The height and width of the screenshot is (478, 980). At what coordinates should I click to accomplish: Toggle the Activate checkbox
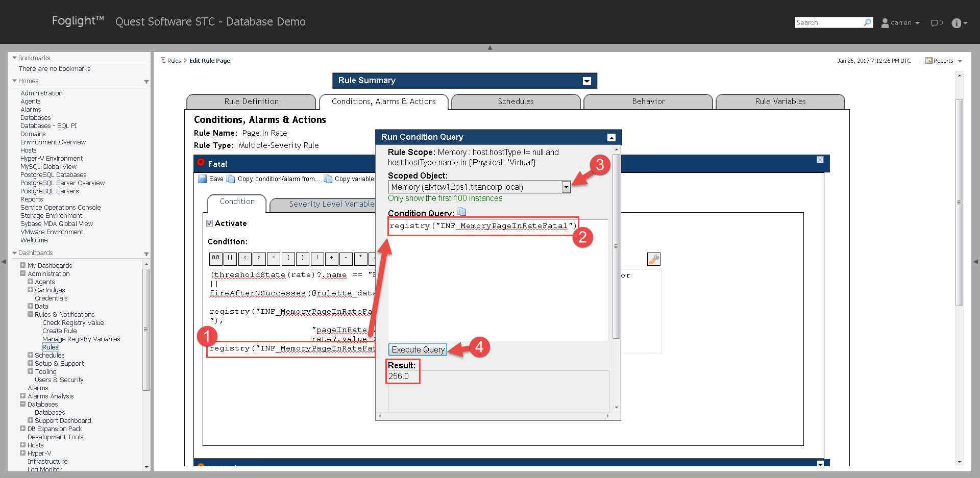pos(209,223)
